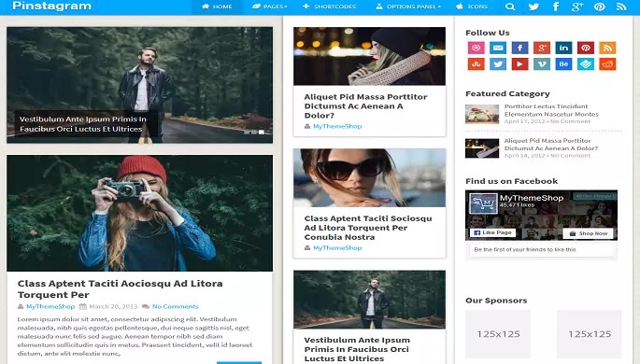This screenshot has width=640, height=364.
Task: Open featured post Aliquet Pid Massa Porttitor sidebar link
Action: pos(550,145)
